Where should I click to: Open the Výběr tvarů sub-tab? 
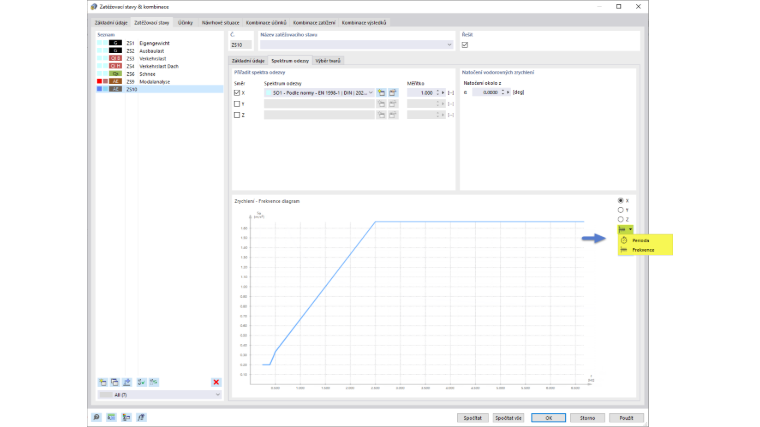point(328,61)
